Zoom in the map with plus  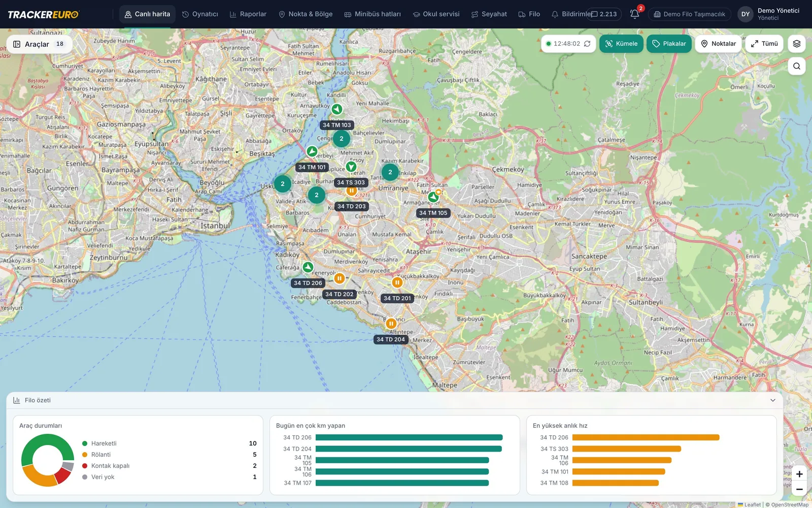click(x=799, y=474)
